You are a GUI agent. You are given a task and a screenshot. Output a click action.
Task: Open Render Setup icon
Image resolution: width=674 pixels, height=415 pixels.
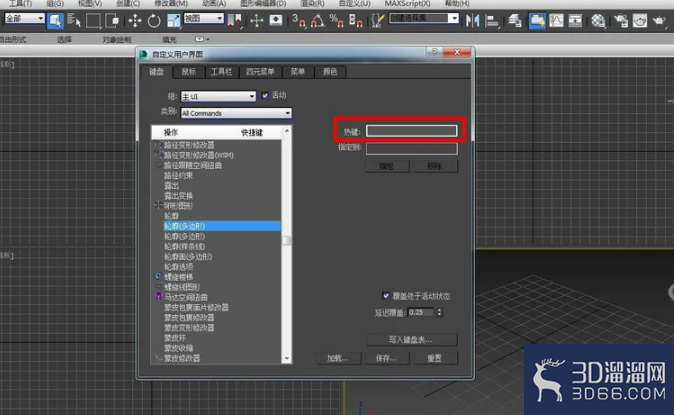621,20
